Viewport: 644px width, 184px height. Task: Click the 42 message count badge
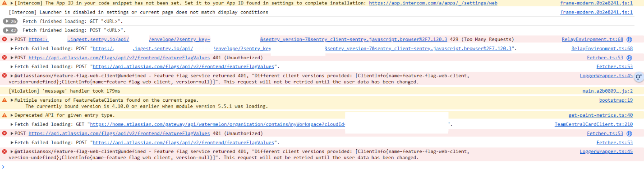(x=10, y=30)
